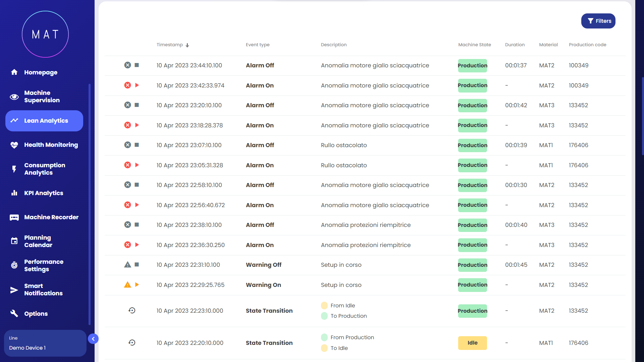Open Machine Recorder icon
Viewport: 644px width, 362px height.
pos(14,217)
